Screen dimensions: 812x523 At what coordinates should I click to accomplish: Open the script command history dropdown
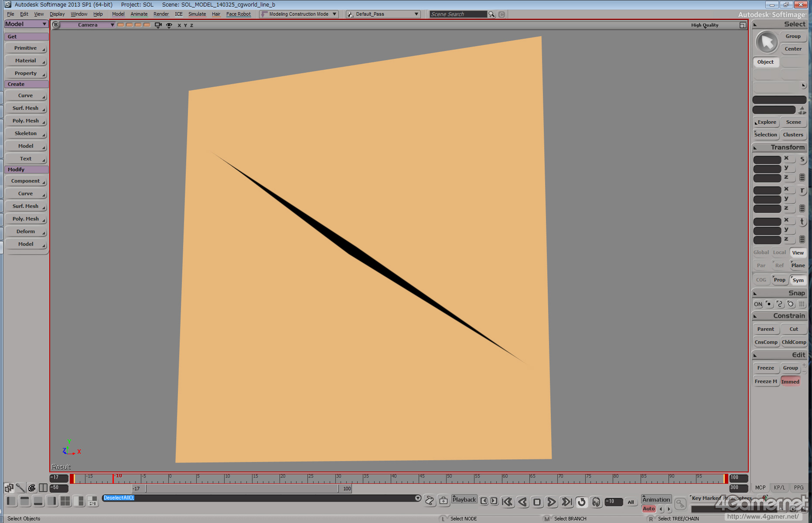[418, 498]
